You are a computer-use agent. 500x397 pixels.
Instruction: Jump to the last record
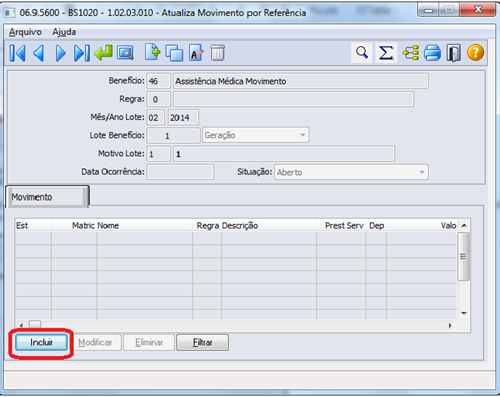(x=82, y=53)
